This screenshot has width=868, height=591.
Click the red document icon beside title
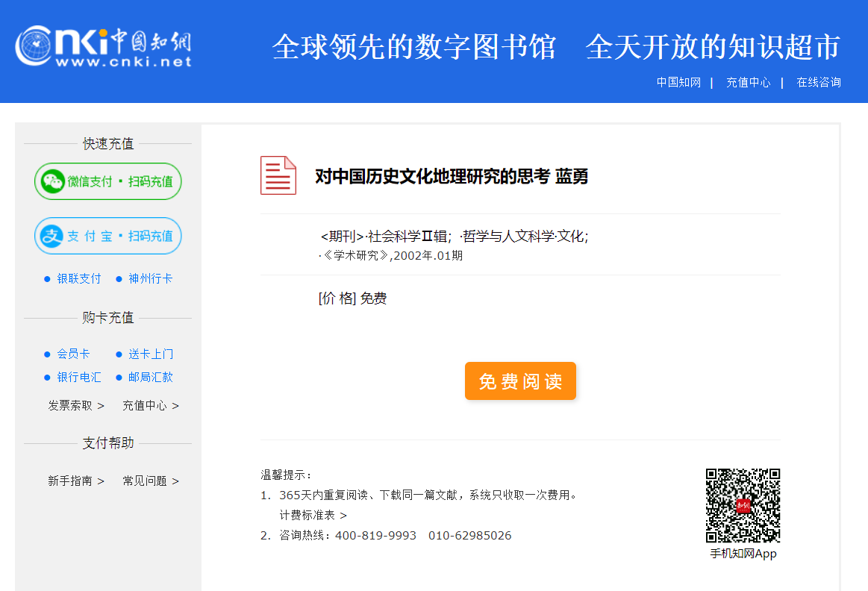(278, 176)
